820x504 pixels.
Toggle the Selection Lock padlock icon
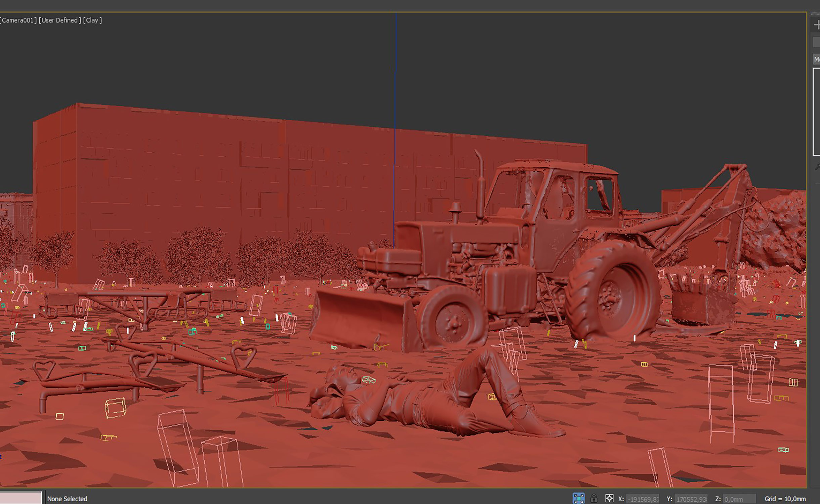point(594,498)
